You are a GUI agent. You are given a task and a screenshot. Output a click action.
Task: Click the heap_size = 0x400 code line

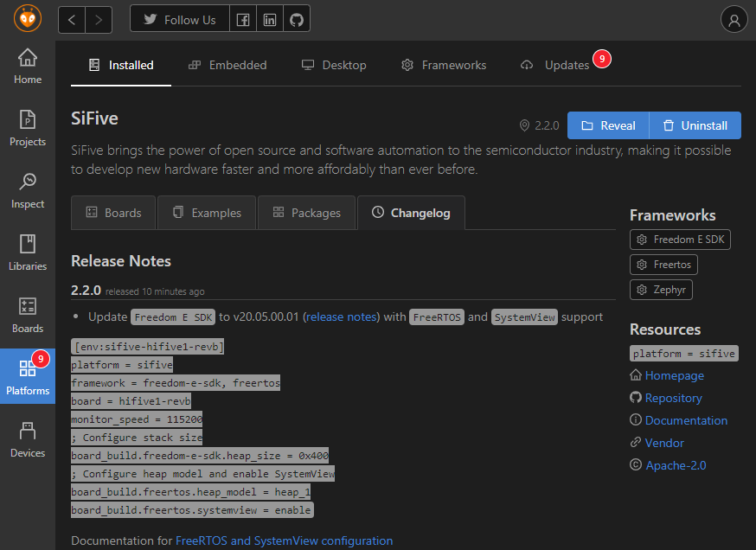(200, 456)
